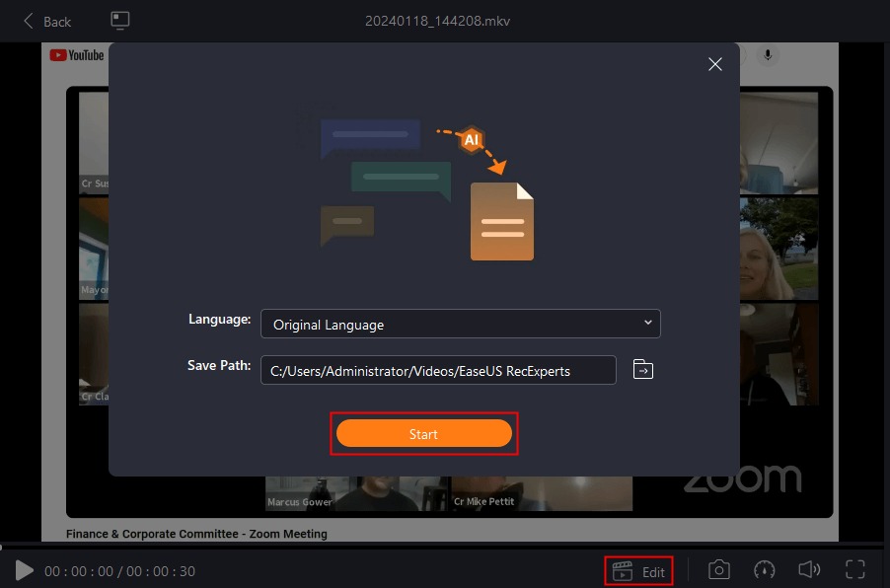The image size is (890, 588).
Task: Open the Edit video tool
Action: (x=638, y=571)
